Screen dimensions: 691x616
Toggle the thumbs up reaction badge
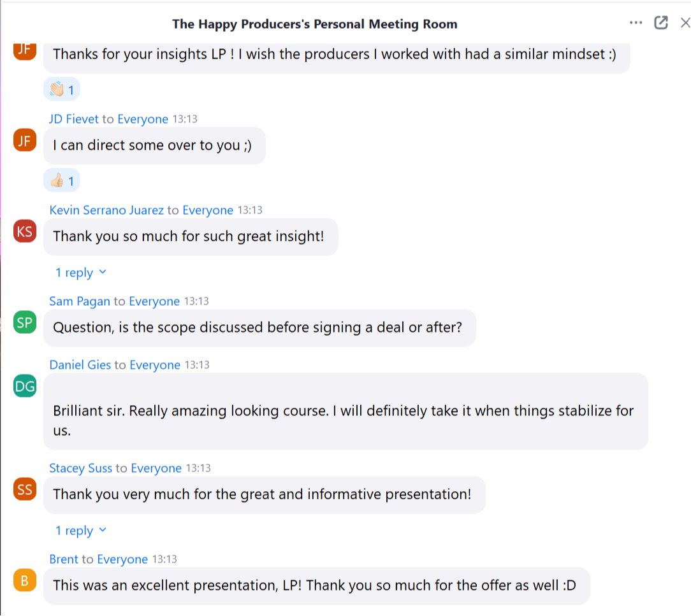tap(62, 182)
